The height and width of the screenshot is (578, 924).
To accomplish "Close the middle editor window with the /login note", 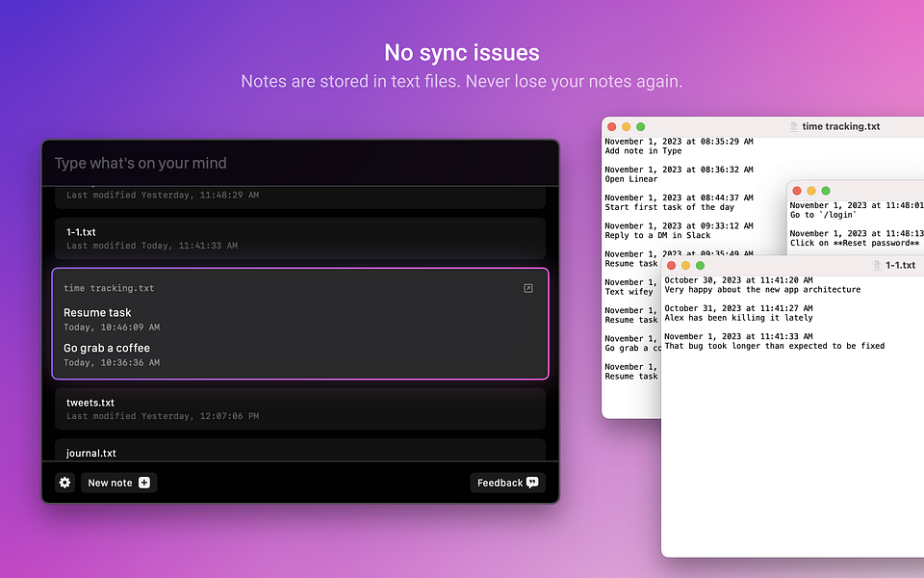I will click(x=797, y=191).
